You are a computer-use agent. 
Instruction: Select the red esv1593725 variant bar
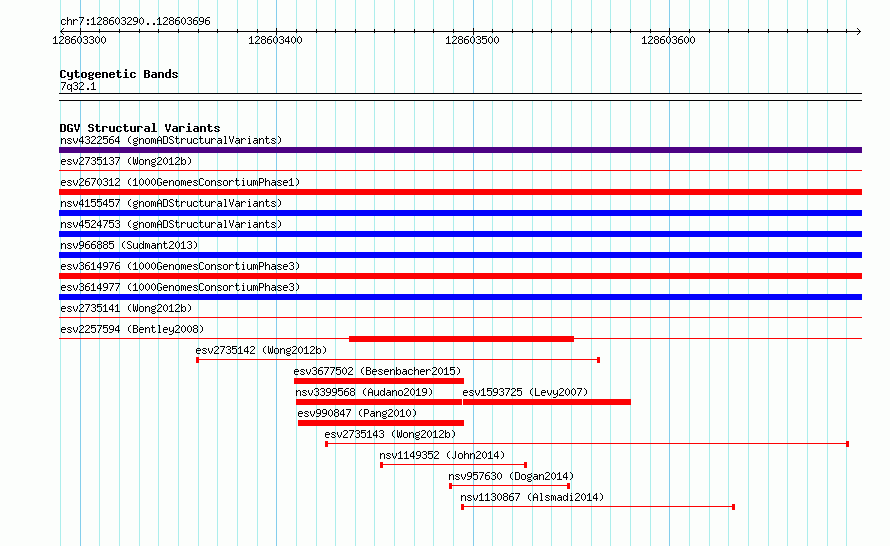(547, 402)
